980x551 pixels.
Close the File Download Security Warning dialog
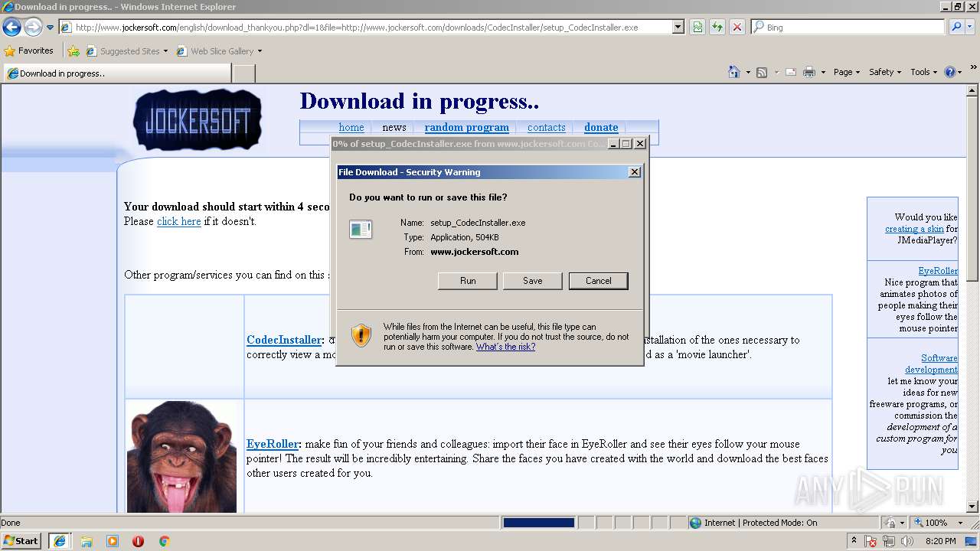[x=635, y=172]
